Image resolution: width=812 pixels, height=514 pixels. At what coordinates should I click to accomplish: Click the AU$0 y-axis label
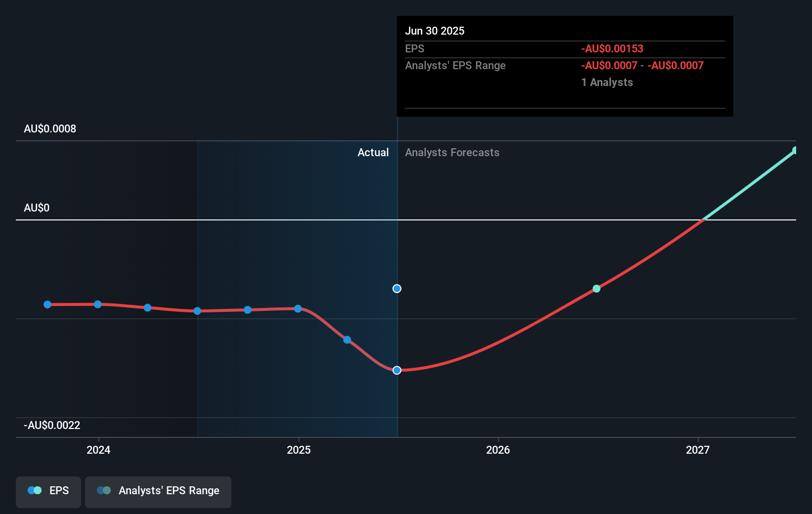click(x=37, y=208)
